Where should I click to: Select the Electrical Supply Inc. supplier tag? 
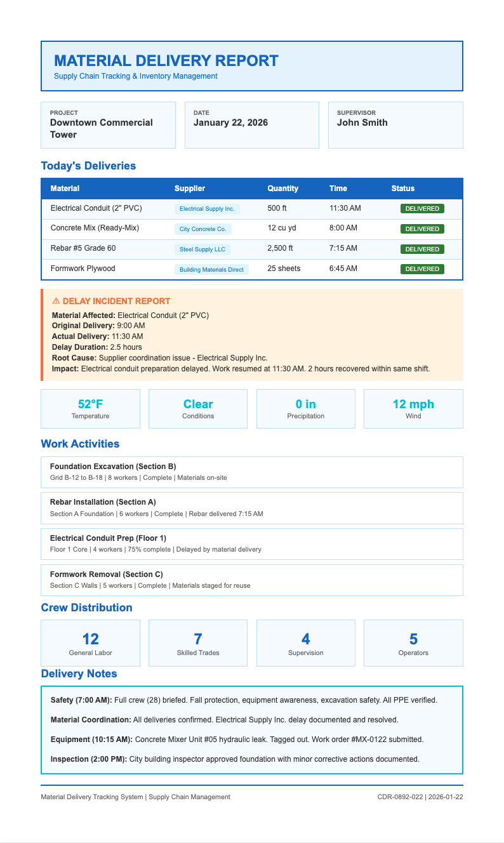click(x=207, y=208)
